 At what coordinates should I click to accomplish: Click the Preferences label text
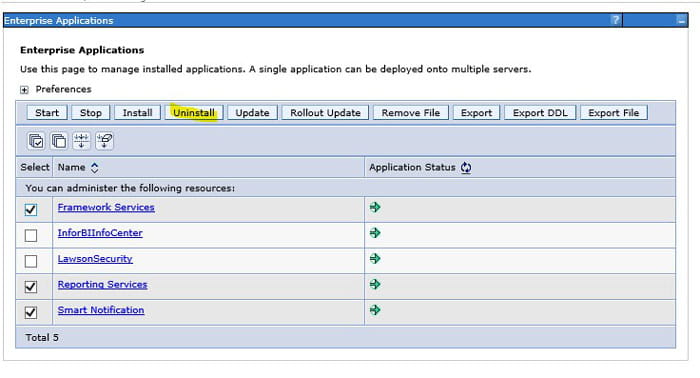pyautogui.click(x=63, y=89)
